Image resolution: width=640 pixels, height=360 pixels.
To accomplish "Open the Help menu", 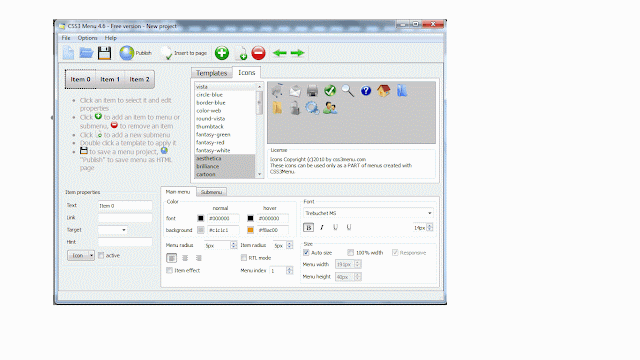I will (111, 38).
